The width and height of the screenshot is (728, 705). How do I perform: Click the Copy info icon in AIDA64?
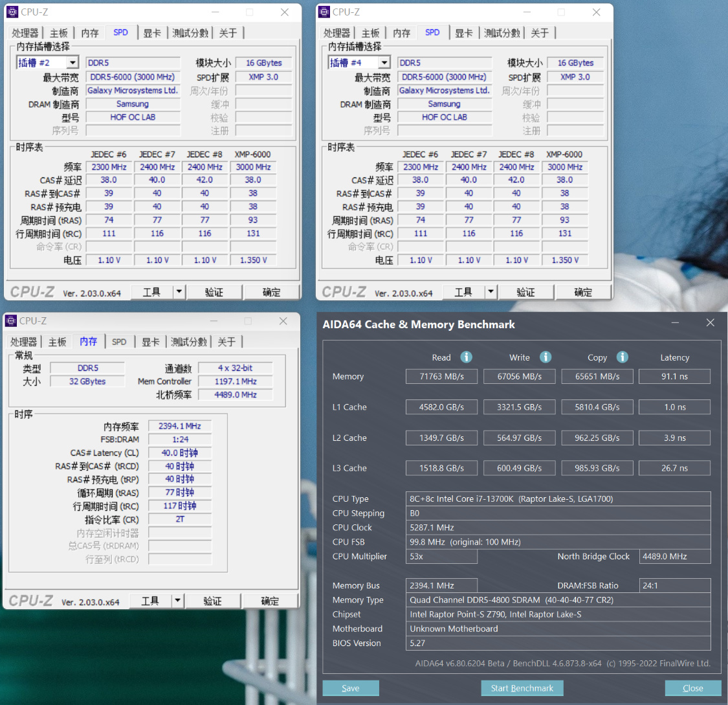[622, 357]
